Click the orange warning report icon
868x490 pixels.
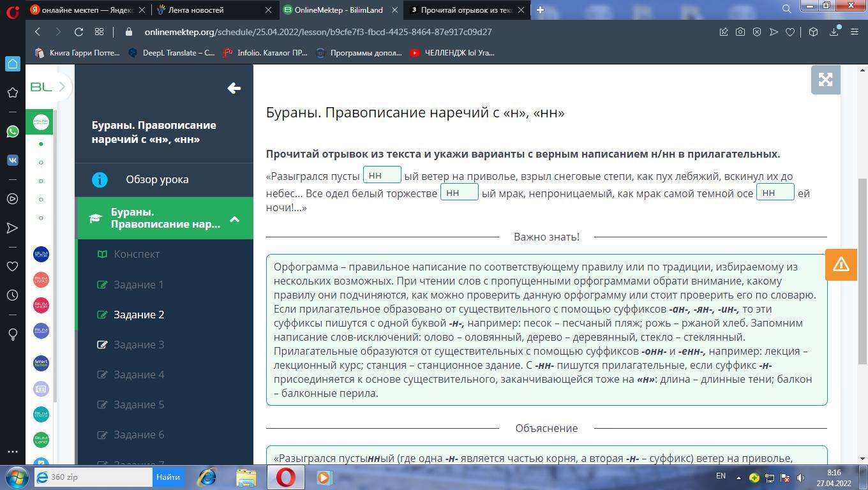(841, 264)
